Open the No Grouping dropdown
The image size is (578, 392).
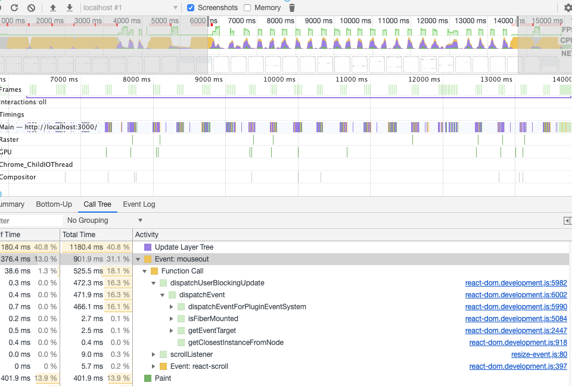click(x=104, y=220)
